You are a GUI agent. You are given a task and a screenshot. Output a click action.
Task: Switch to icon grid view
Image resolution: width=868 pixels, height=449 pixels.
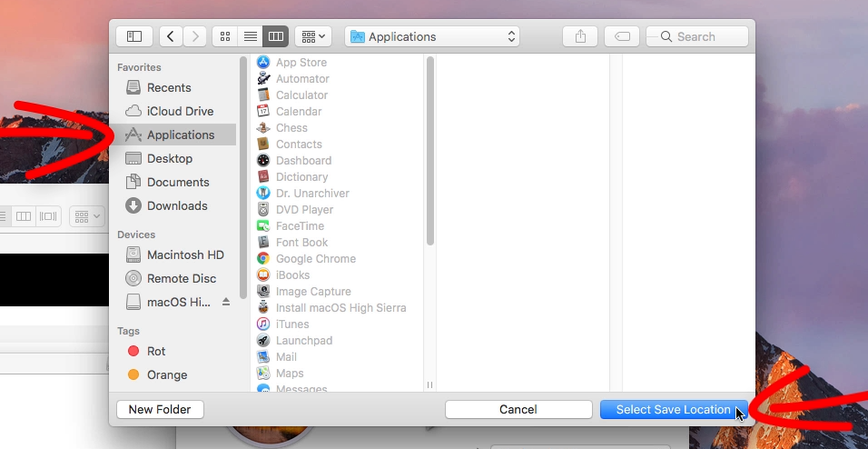tap(225, 36)
